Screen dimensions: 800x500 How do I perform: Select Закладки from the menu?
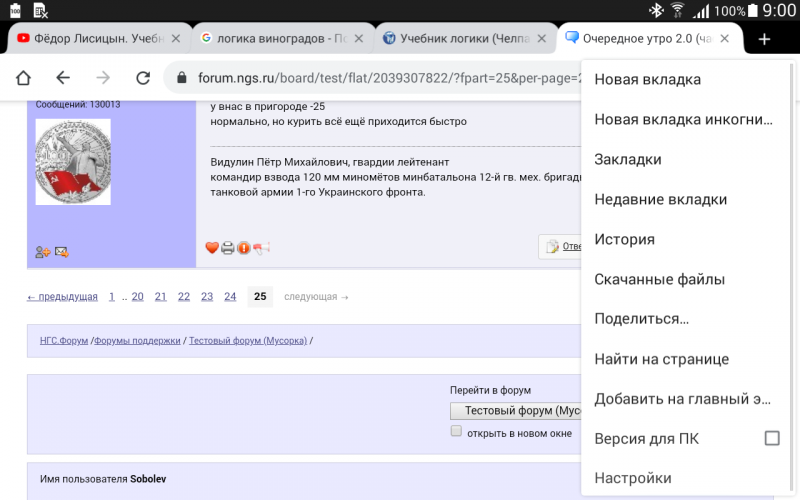[628, 159]
